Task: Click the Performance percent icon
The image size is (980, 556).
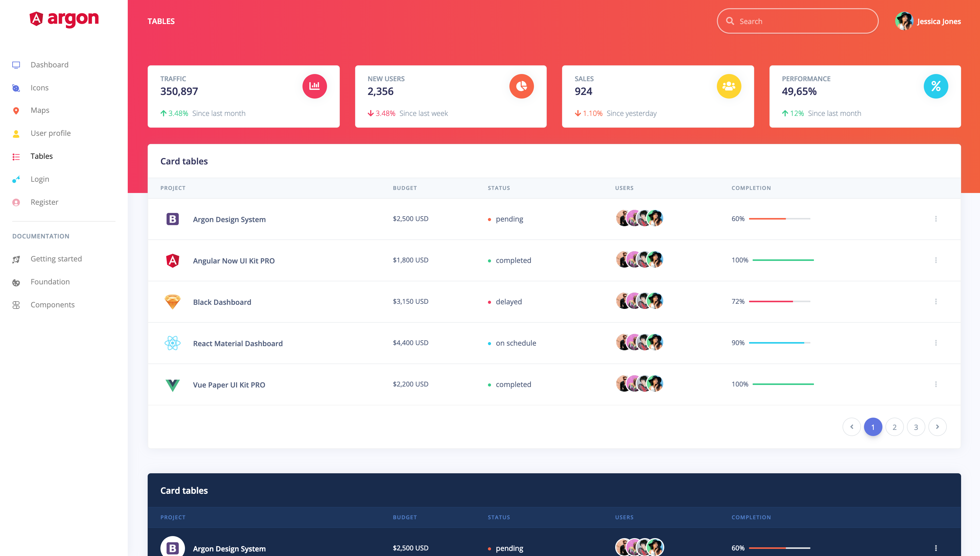Action: click(x=936, y=86)
